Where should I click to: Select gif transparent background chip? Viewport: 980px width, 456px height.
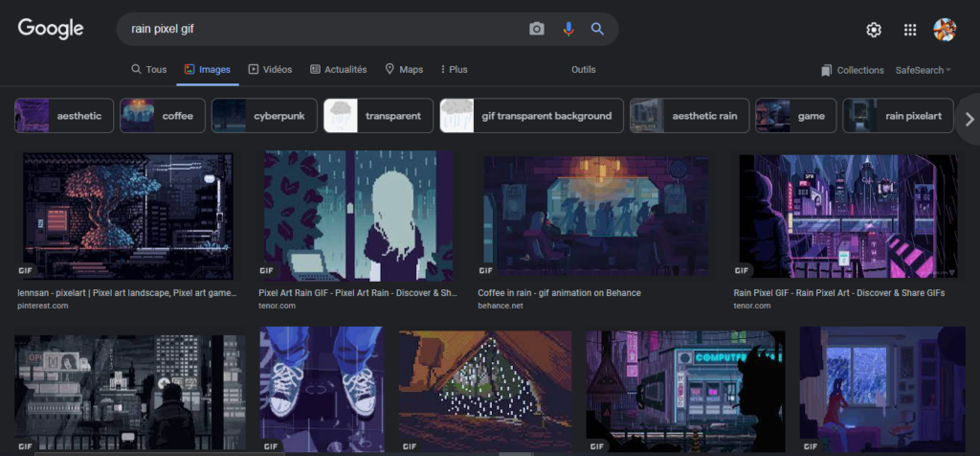click(x=531, y=116)
